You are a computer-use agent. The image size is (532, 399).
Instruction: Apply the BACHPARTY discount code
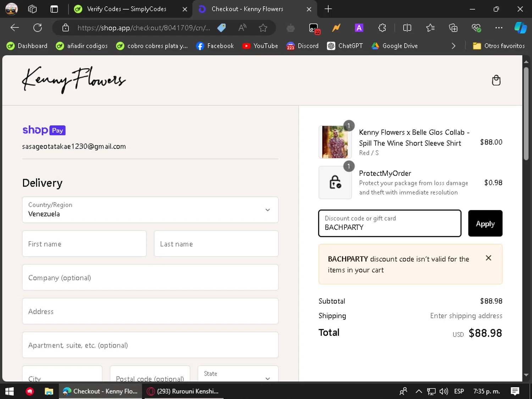click(x=485, y=223)
